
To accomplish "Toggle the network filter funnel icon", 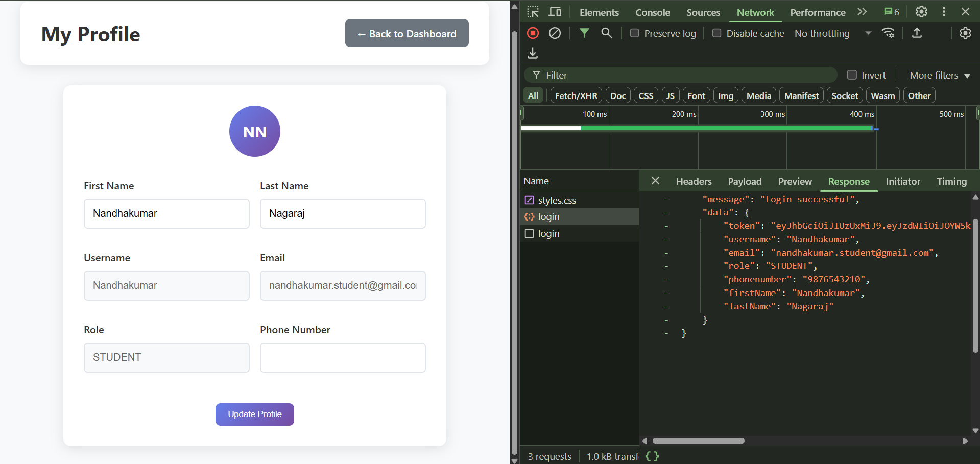I will click(x=584, y=33).
